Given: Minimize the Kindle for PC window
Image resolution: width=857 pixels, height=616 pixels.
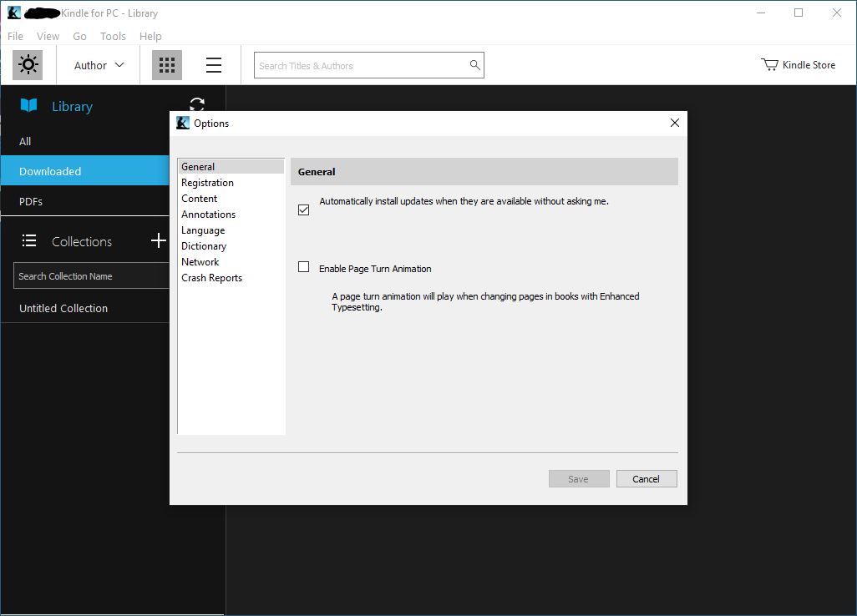Looking at the screenshot, I should [x=761, y=13].
